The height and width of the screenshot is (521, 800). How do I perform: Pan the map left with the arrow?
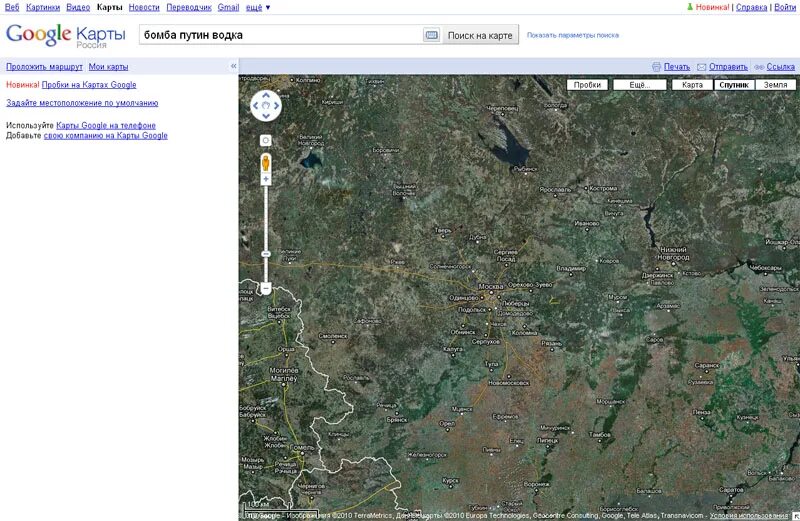255,106
